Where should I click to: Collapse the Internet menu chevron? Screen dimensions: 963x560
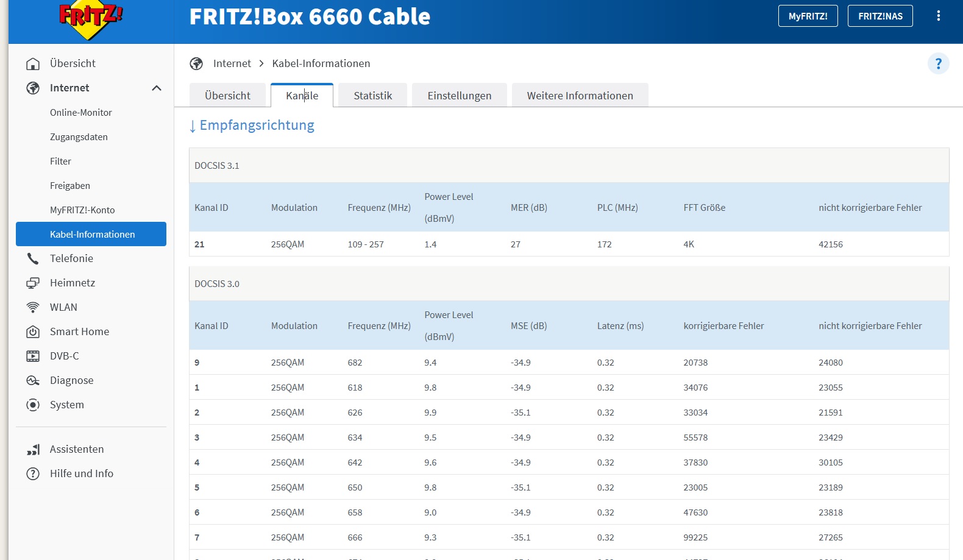pyautogui.click(x=157, y=88)
